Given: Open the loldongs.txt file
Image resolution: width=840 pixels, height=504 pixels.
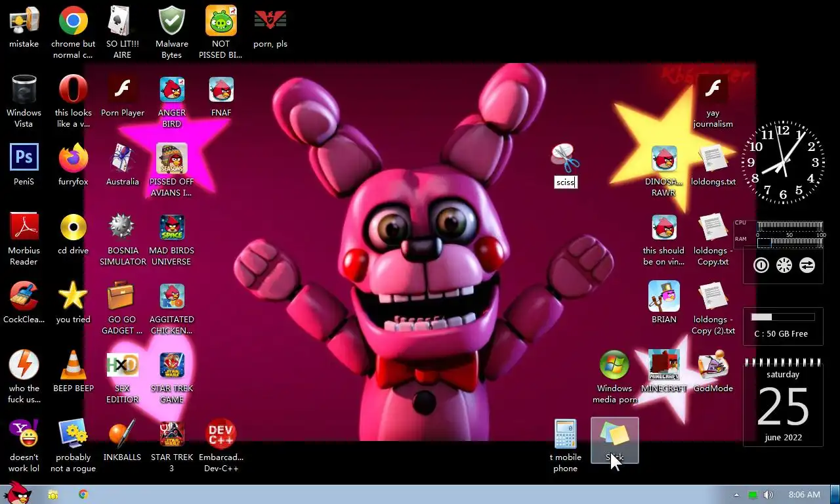Looking at the screenshot, I should 713,158.
